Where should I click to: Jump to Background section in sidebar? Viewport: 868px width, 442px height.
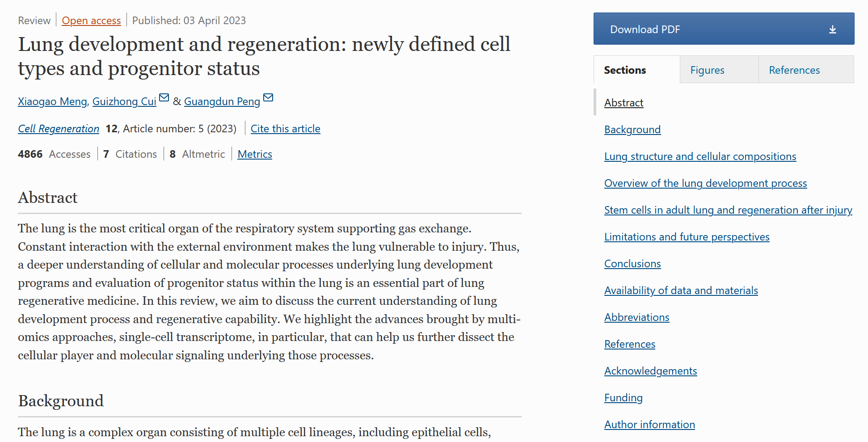(632, 130)
